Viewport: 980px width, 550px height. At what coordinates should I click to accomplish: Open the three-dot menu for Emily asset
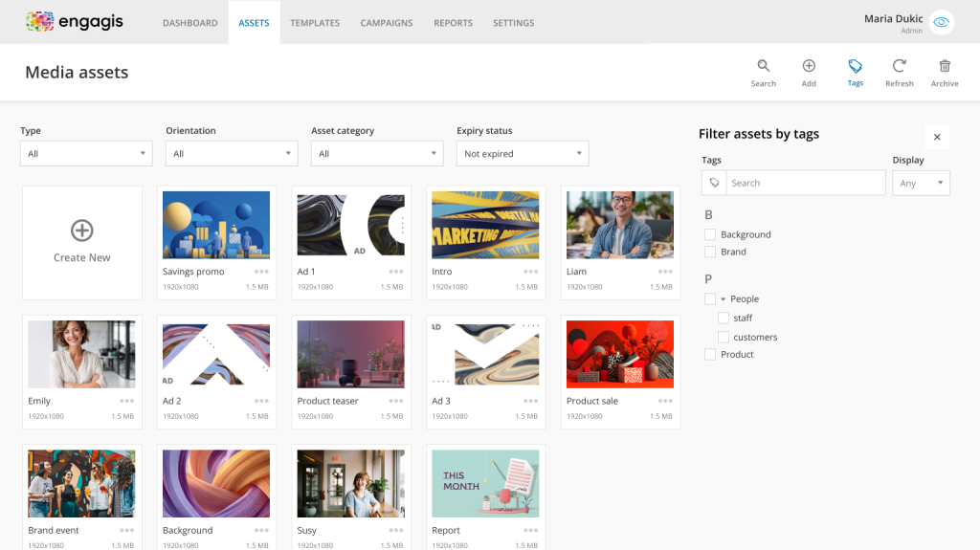pos(126,401)
